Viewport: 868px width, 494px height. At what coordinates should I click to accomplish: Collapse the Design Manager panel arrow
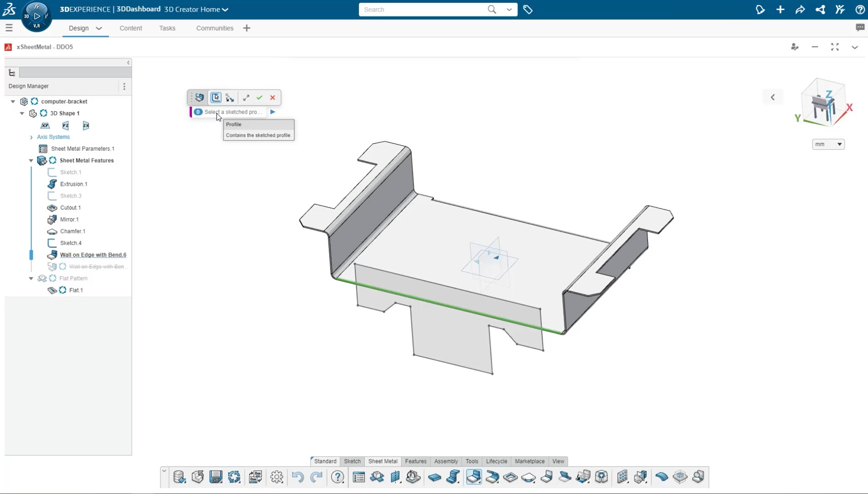(128, 63)
